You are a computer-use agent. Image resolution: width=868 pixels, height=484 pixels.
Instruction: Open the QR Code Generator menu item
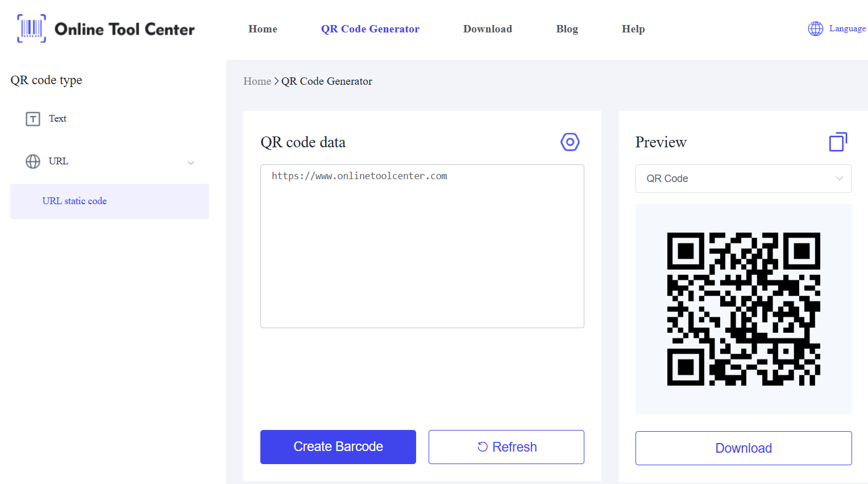(x=370, y=29)
